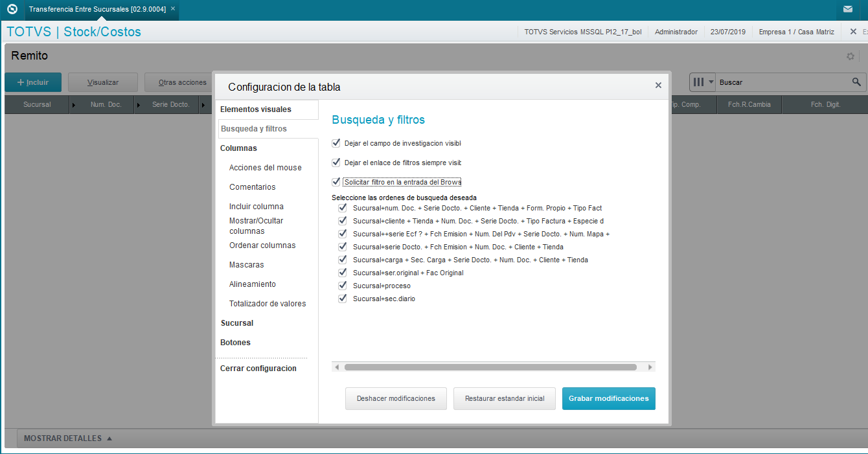Select Transferencia Entre Sucursales tab
868x454 pixels.
[97, 9]
